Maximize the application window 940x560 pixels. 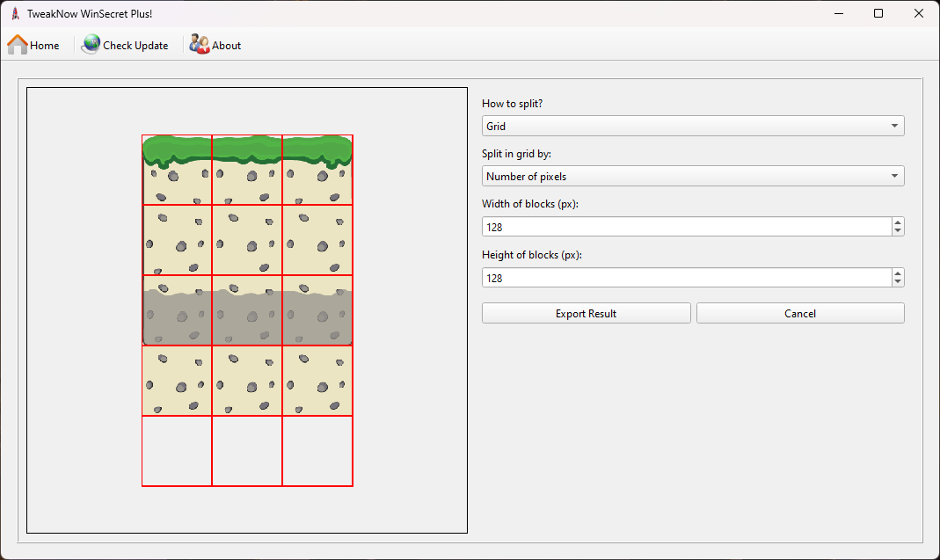(878, 13)
